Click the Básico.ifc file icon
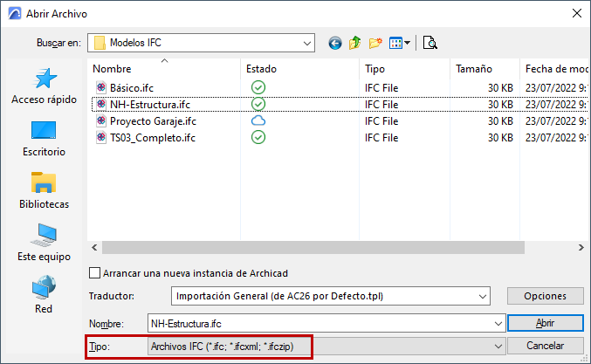This screenshot has height=364, width=591. click(x=101, y=87)
